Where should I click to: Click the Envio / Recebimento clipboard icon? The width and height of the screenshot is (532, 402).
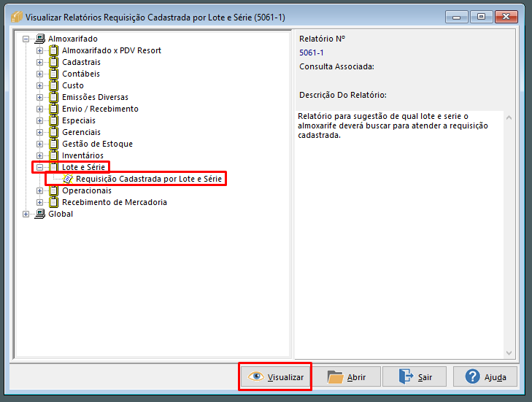tap(53, 109)
